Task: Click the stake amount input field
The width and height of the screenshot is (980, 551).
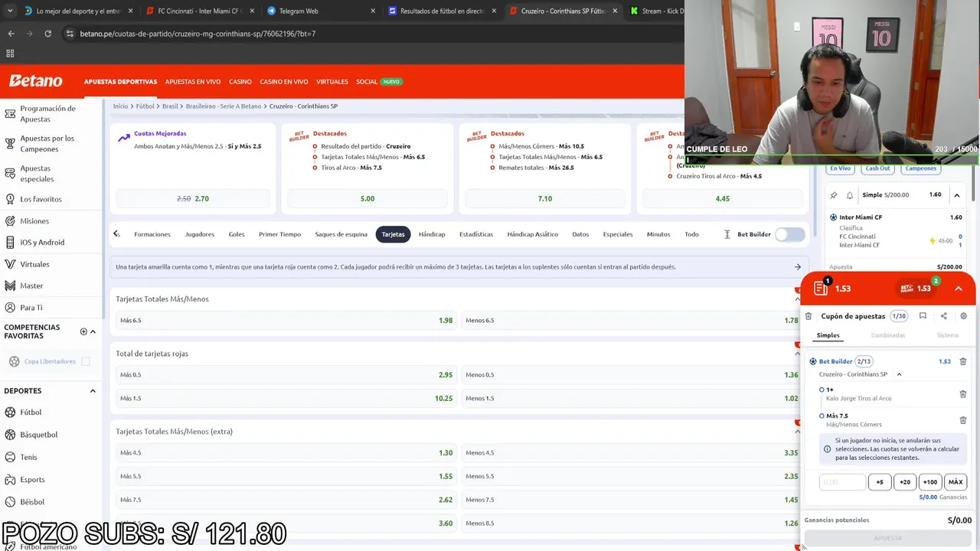Action: 842,482
